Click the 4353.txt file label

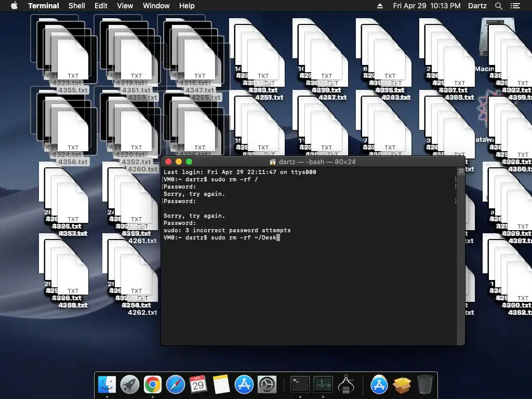tap(136, 234)
